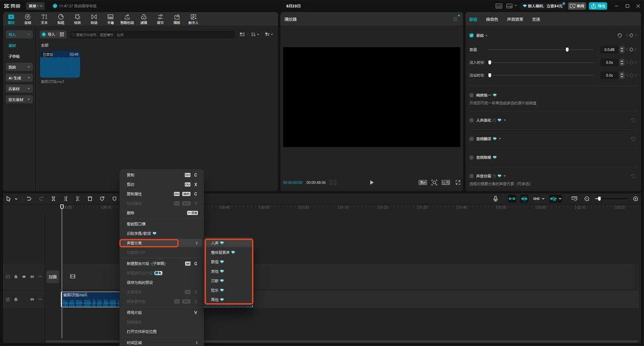644x346 pixels.
Task: Click the 音量 volume slider handle
Action: [x=567, y=49]
